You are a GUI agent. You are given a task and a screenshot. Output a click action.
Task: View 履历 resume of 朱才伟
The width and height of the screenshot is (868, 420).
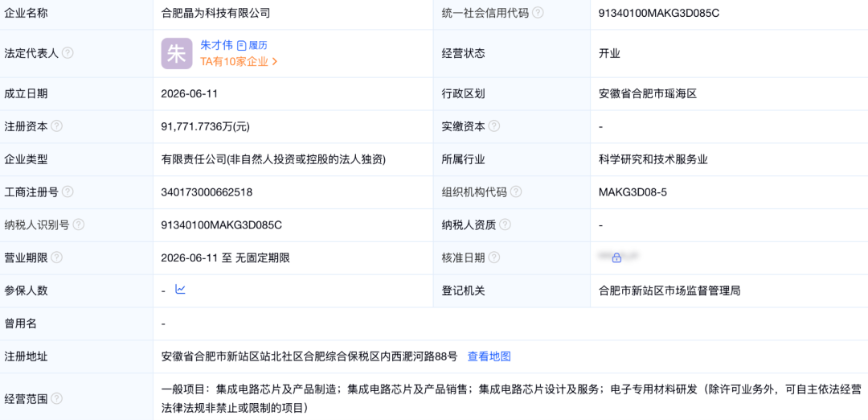pos(252,45)
